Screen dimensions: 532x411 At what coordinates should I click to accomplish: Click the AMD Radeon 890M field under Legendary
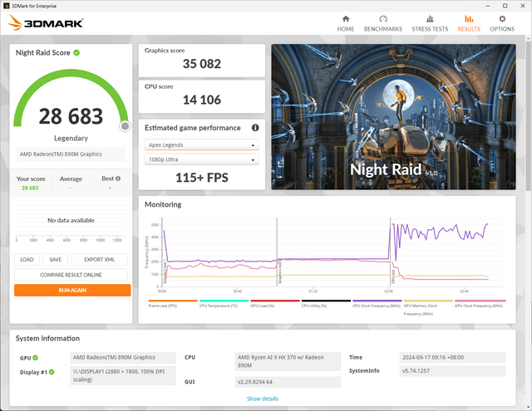71,154
